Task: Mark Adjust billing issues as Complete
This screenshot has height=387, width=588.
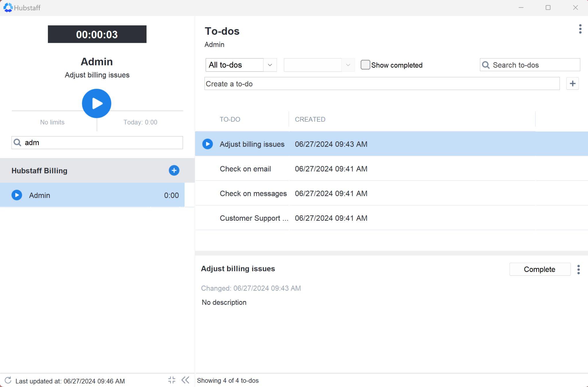Action: coord(539,269)
